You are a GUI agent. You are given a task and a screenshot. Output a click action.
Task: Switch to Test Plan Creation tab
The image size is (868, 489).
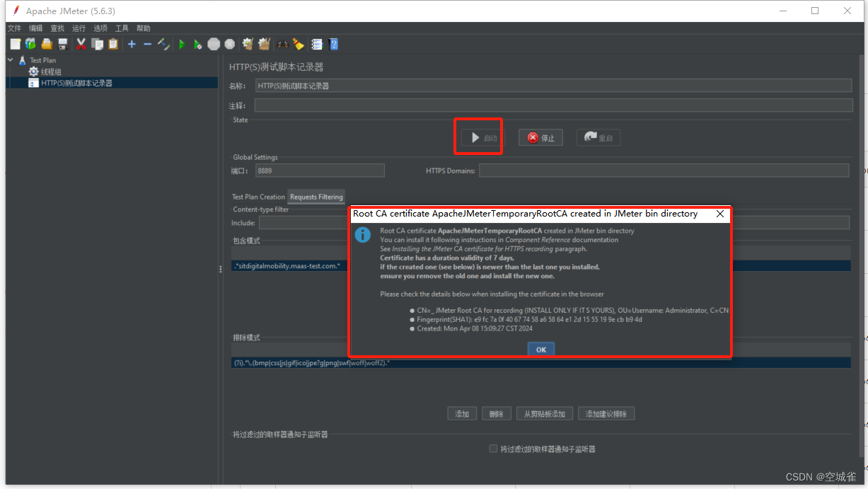[258, 197]
